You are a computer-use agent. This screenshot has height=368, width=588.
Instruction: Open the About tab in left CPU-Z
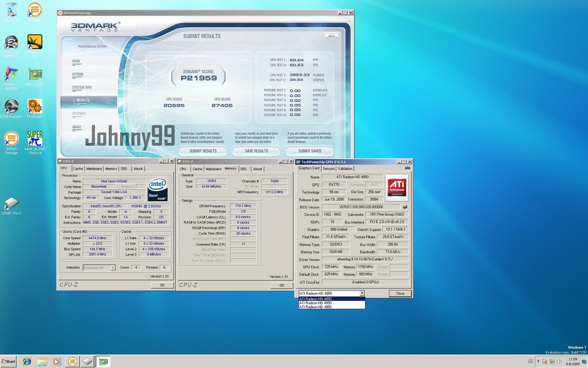pos(138,169)
